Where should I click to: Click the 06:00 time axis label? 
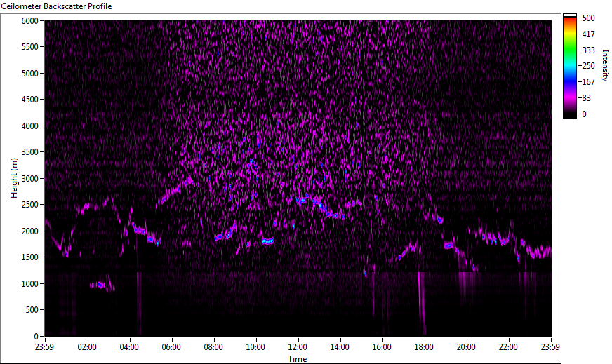pyautogui.click(x=171, y=347)
